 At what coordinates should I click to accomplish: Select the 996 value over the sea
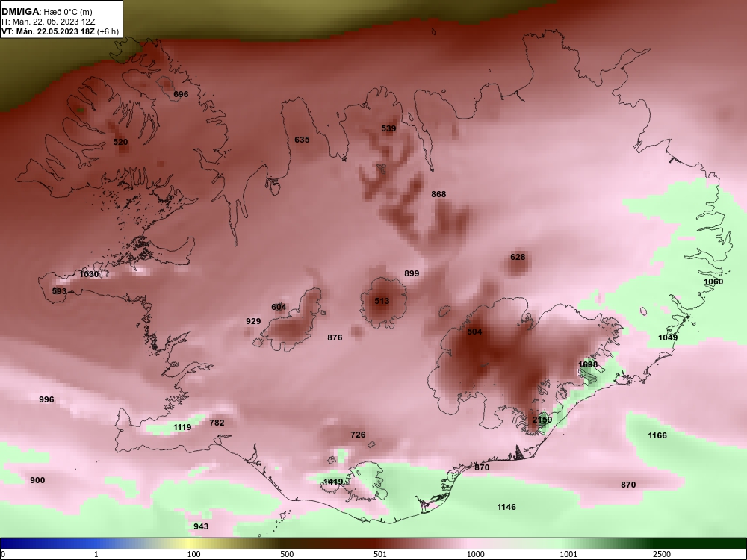pos(46,399)
